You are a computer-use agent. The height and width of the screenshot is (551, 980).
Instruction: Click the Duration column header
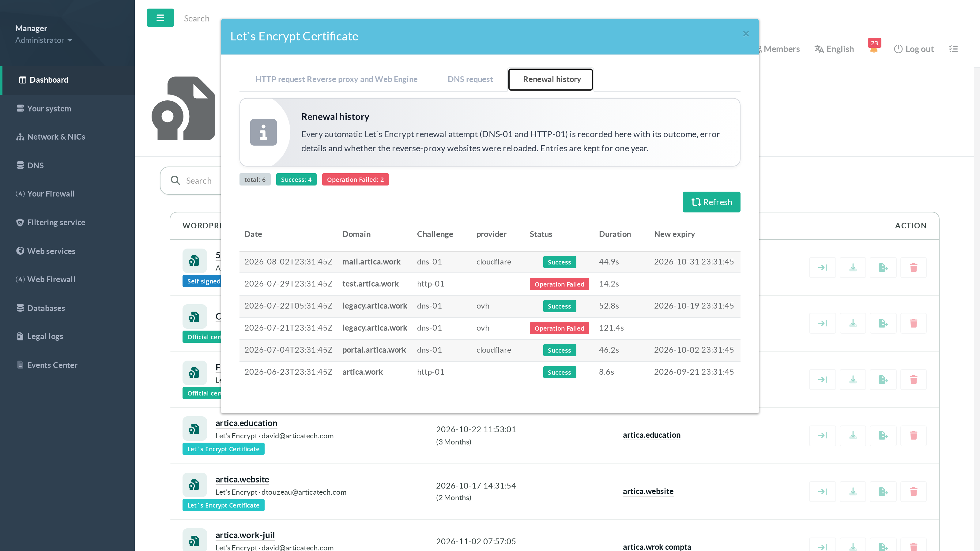tap(615, 234)
